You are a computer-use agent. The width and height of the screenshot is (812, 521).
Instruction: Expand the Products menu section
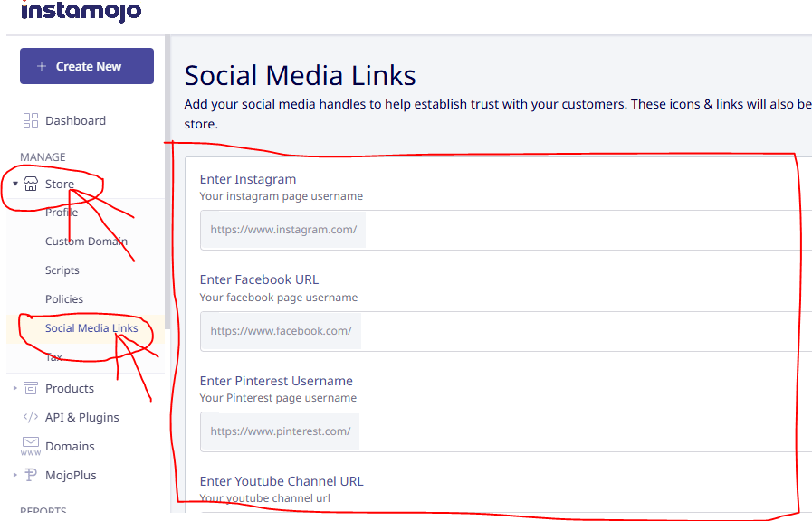[15, 388]
